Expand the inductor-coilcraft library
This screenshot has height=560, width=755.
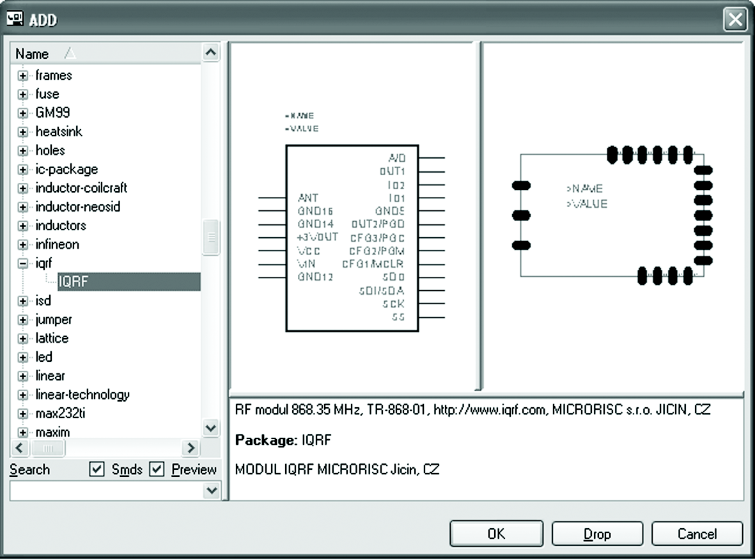[22, 189]
